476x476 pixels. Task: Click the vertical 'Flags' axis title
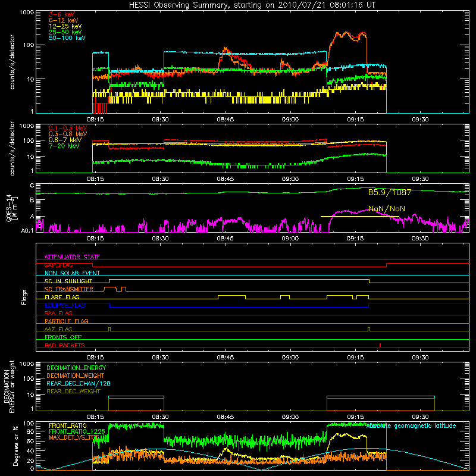(24, 297)
